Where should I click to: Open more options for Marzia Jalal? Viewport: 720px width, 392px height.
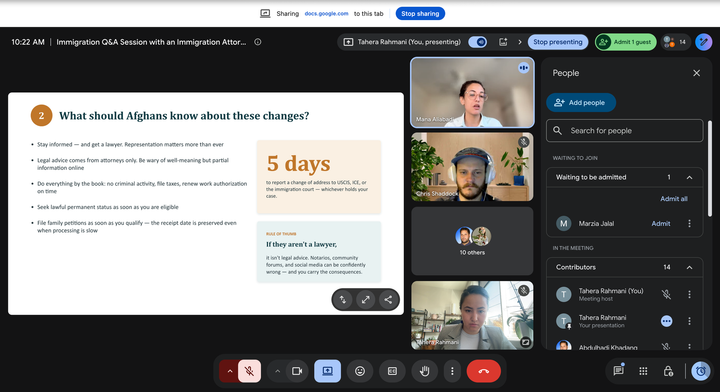[x=689, y=224]
